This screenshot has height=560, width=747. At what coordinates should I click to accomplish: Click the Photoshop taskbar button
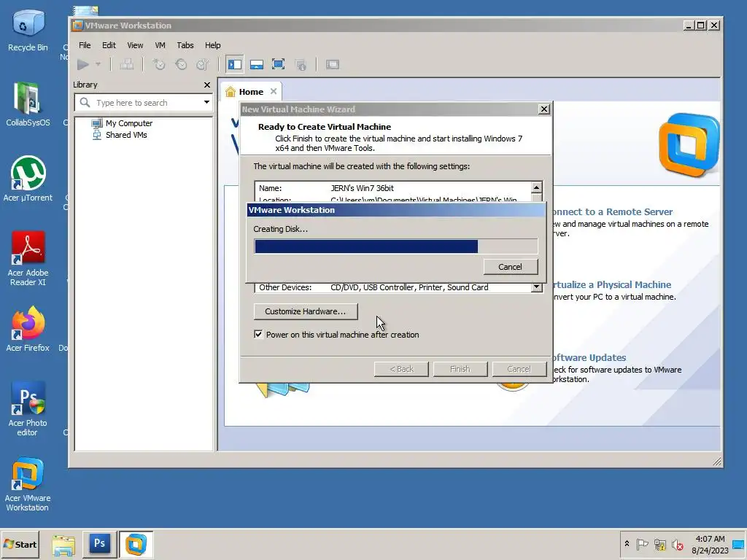tap(99, 544)
